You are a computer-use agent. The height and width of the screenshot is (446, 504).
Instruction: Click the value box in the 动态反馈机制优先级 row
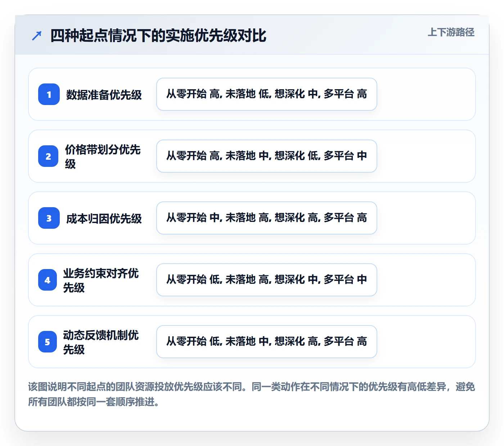coord(267,342)
